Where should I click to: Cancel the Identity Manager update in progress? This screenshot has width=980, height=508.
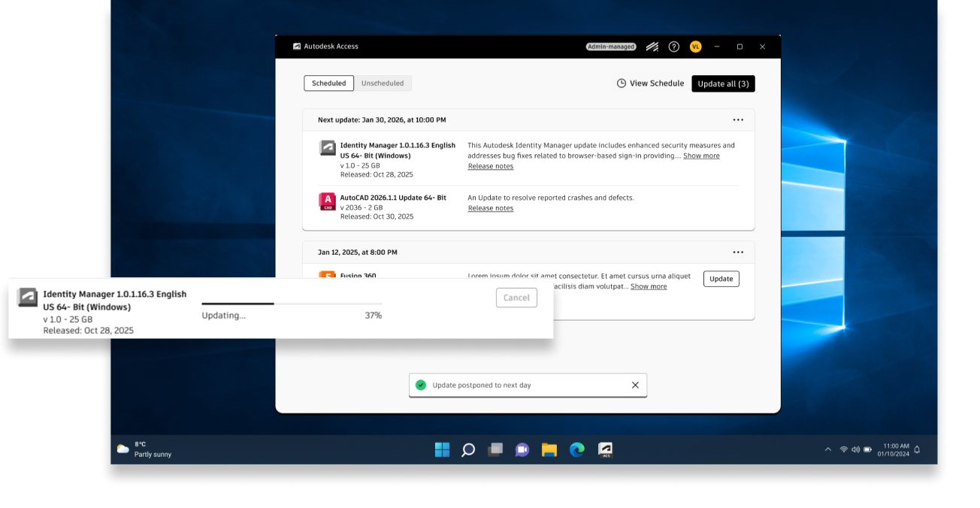point(516,298)
